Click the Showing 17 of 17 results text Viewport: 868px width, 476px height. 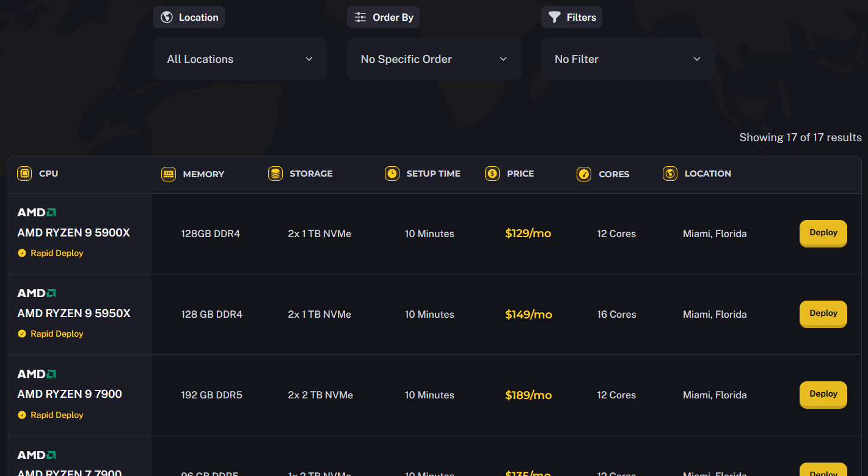point(801,137)
